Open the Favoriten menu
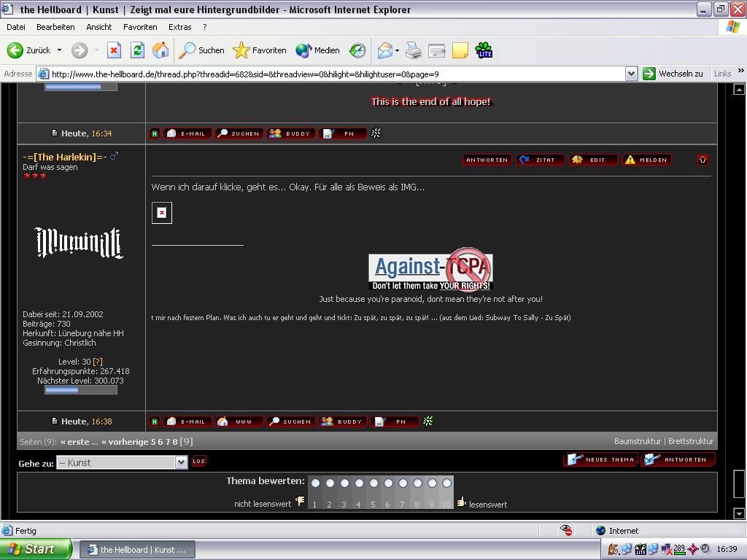 tap(140, 27)
